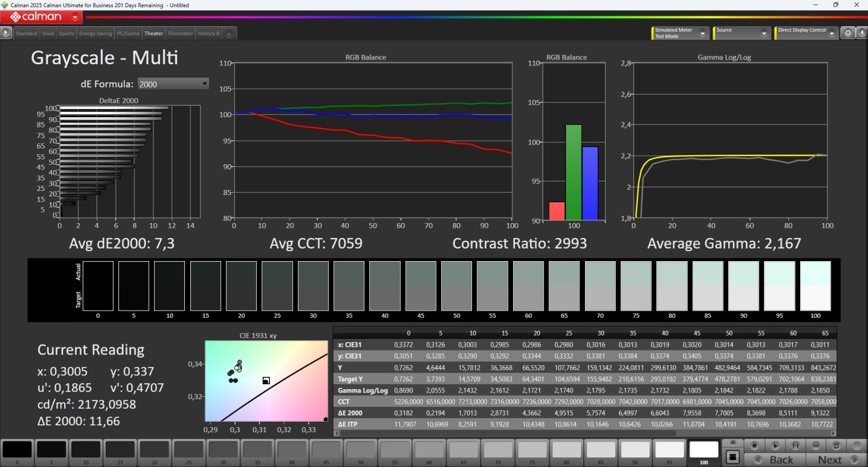
Task: Switch to the Filmmaker tab
Action: tap(180, 34)
